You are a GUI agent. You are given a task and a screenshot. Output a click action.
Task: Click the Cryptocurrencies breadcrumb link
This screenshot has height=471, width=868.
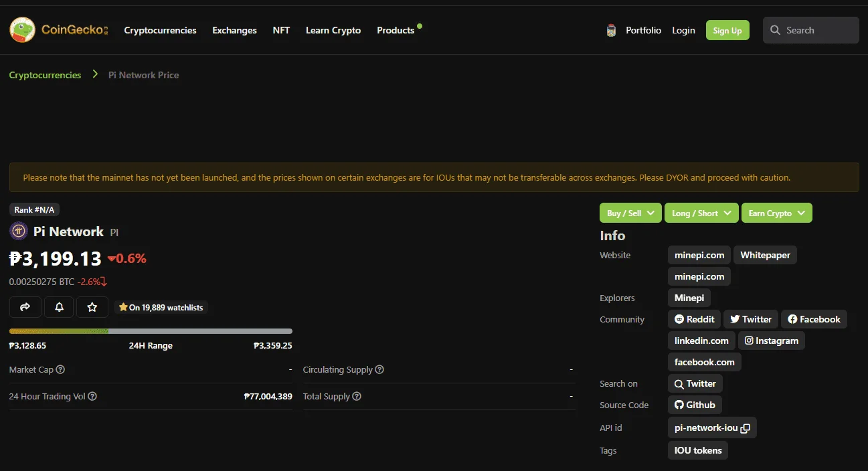point(45,75)
